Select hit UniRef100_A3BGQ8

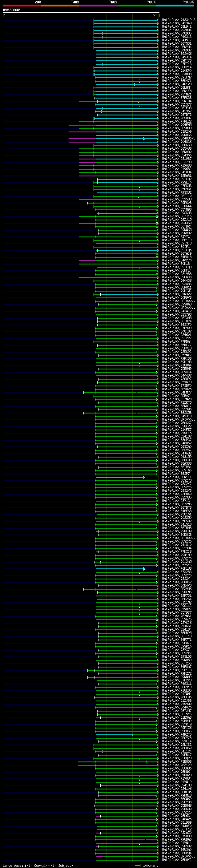pyautogui.click(x=177, y=762)
